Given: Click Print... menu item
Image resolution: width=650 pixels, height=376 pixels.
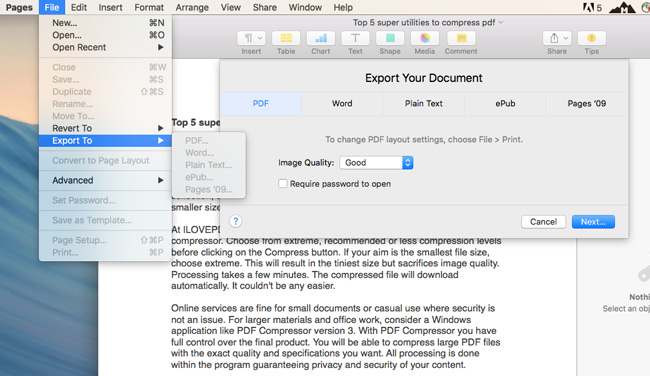Looking at the screenshot, I should [x=105, y=252].
